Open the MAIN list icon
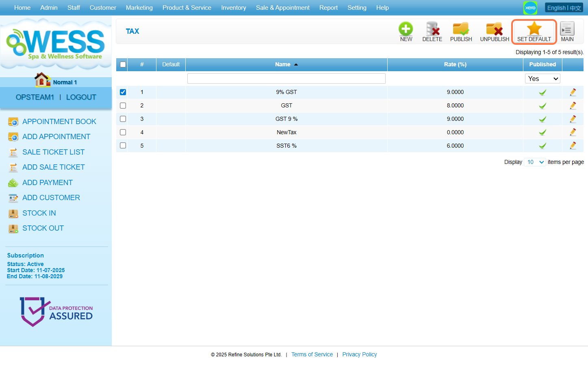588x371 pixels. pyautogui.click(x=567, y=29)
